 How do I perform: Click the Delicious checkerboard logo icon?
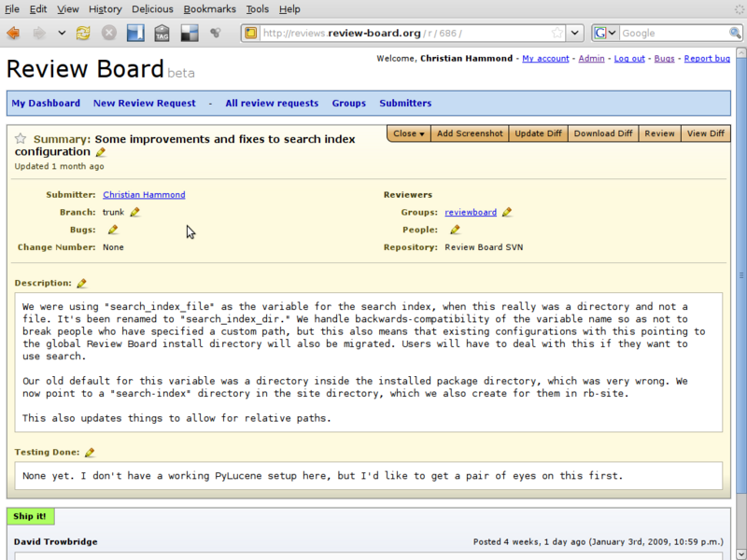click(x=190, y=33)
